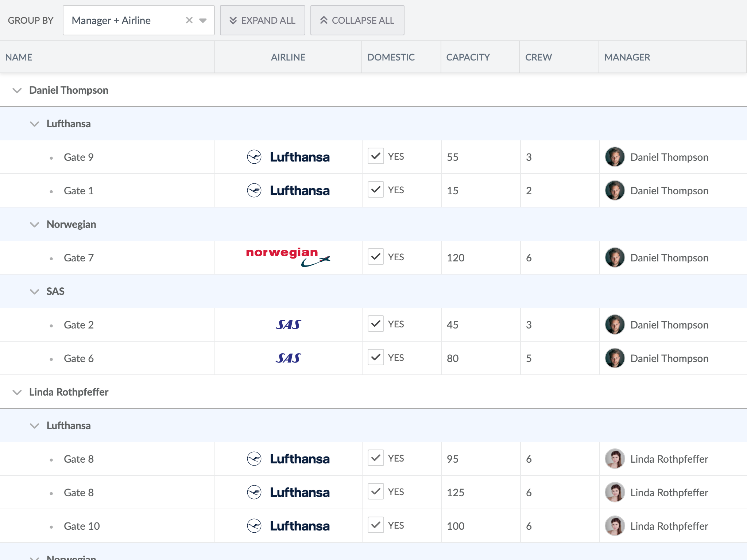Select the Gate 2 row name cell
Screen dimensions: 747x560
(79, 325)
